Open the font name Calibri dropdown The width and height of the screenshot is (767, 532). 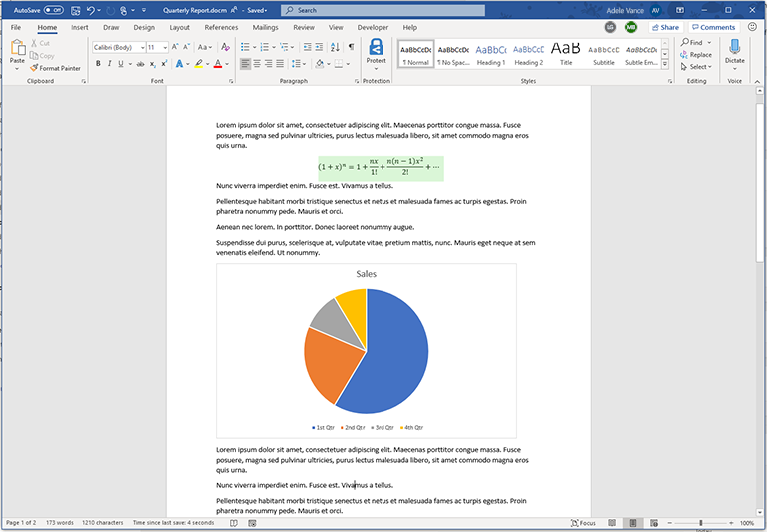pyautogui.click(x=143, y=48)
